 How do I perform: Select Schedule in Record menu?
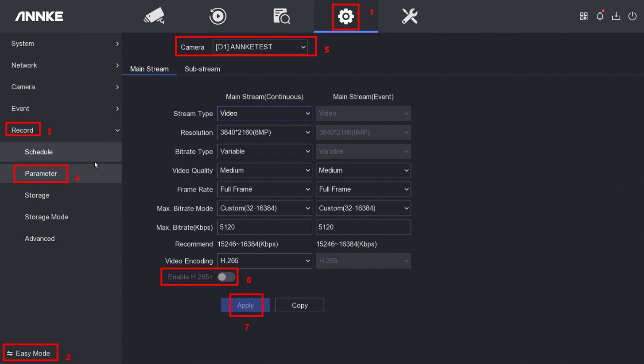pos(61,152)
